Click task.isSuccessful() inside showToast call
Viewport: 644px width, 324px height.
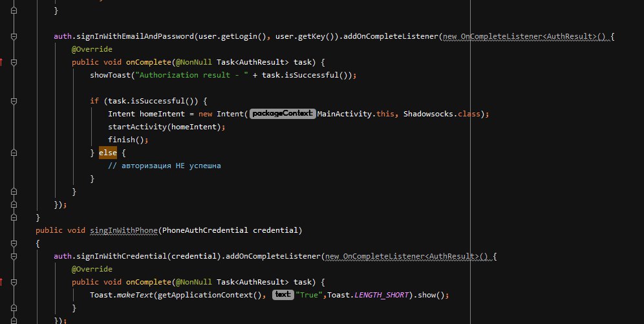tap(306, 75)
